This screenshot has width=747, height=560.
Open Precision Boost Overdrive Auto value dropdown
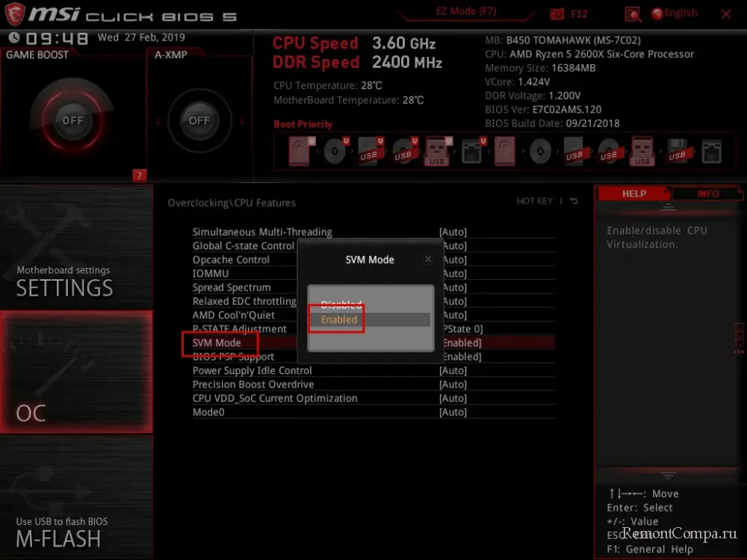453,385
